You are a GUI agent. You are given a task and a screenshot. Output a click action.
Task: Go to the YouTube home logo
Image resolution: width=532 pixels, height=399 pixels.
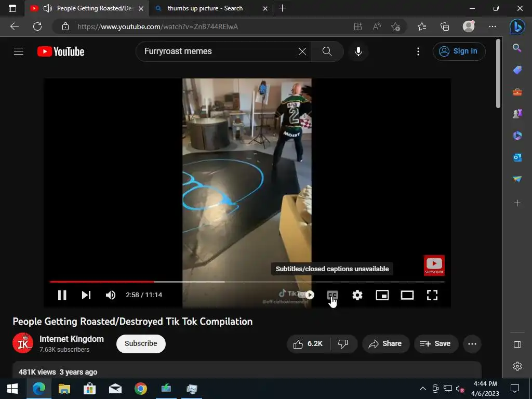[61, 51]
